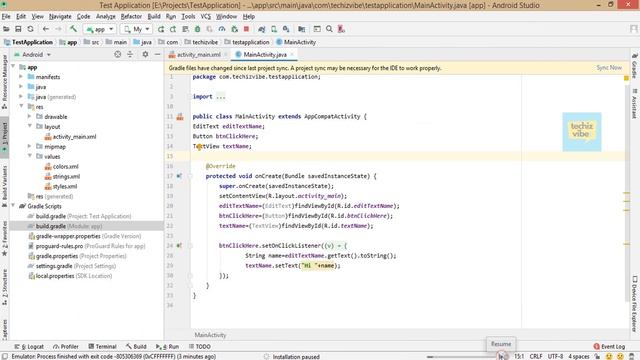Toggle the Gradle panel on right edge
This screenshot has height=360, width=640.
click(x=634, y=65)
